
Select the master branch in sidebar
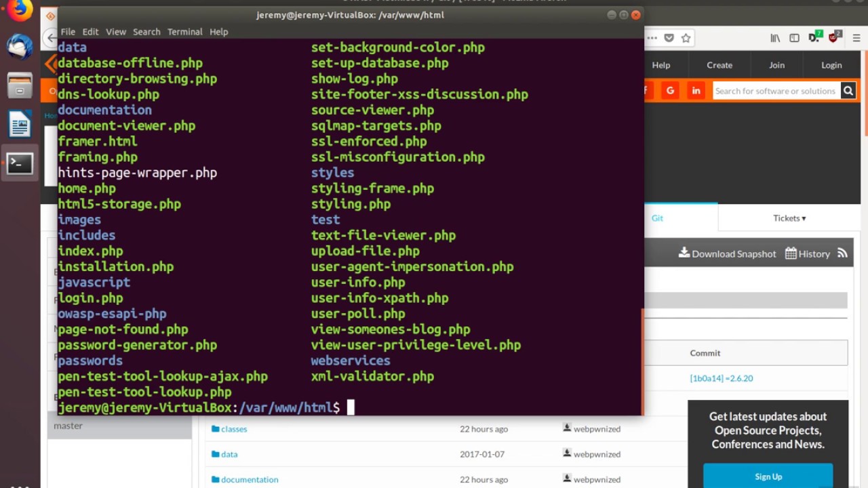[119, 426]
